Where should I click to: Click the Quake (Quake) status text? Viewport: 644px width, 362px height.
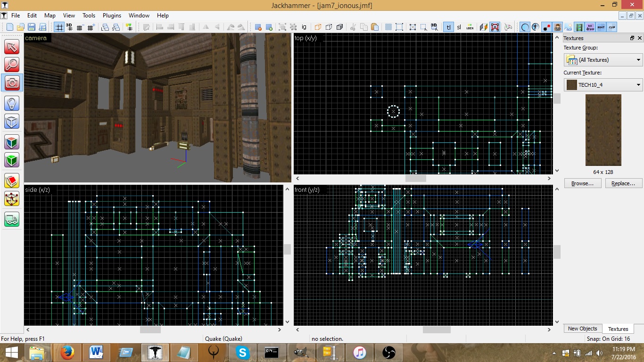click(223, 339)
